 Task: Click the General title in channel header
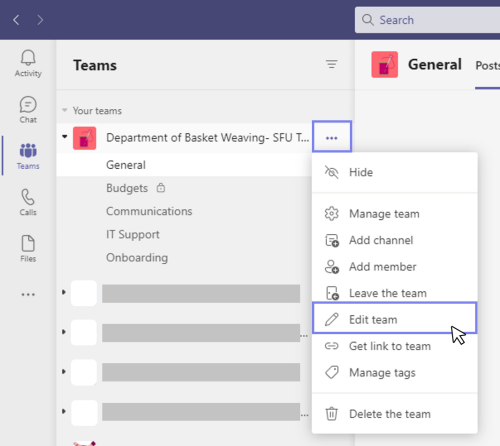(x=435, y=64)
